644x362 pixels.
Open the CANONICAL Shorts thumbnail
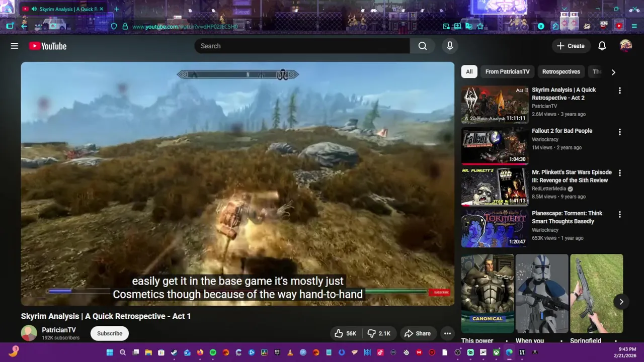coord(488,294)
